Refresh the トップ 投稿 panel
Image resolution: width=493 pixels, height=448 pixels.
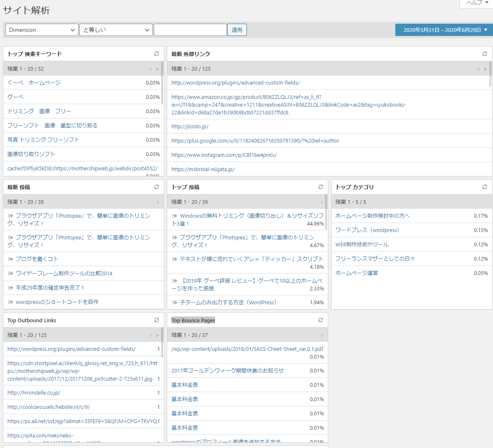tap(320, 187)
